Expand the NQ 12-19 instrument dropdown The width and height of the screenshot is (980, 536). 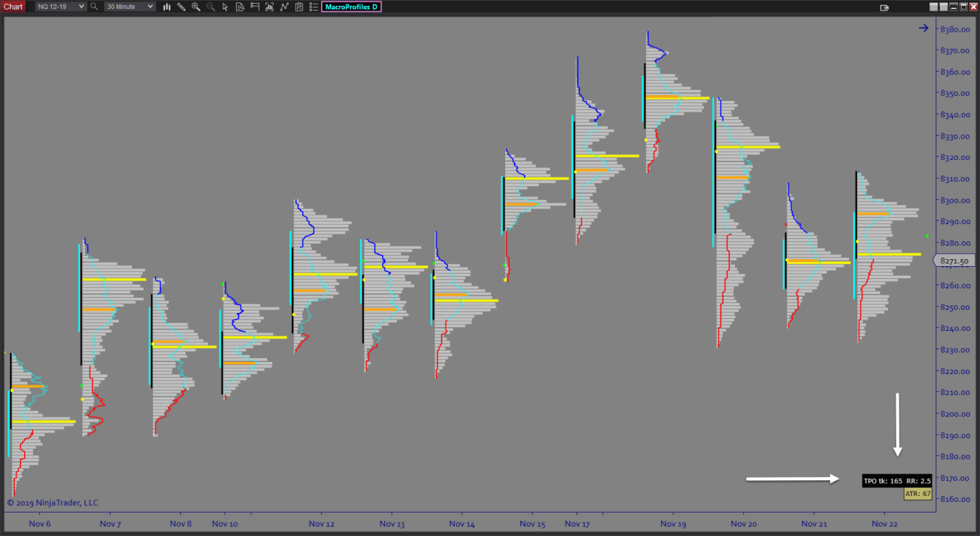tap(60, 7)
